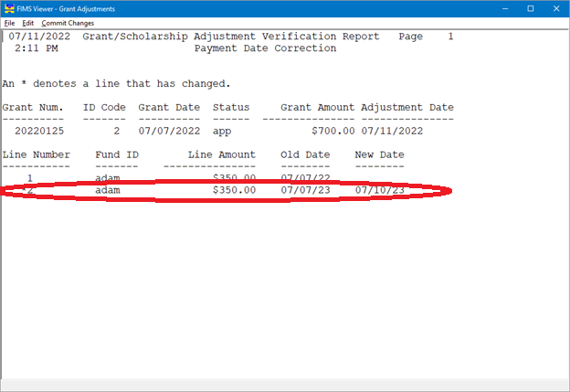The width and height of the screenshot is (570, 392).
Task: Minimize the FIMS Viewer window
Action: (505, 9)
